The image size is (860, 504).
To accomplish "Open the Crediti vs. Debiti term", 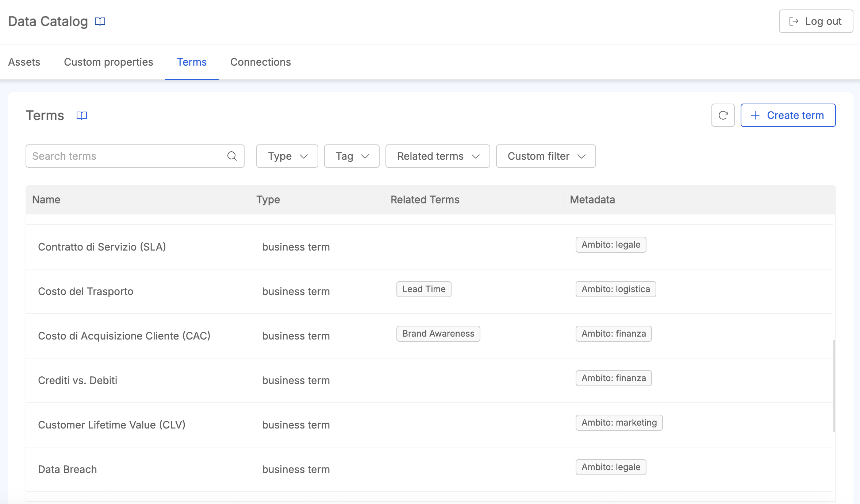I will pyautogui.click(x=77, y=380).
